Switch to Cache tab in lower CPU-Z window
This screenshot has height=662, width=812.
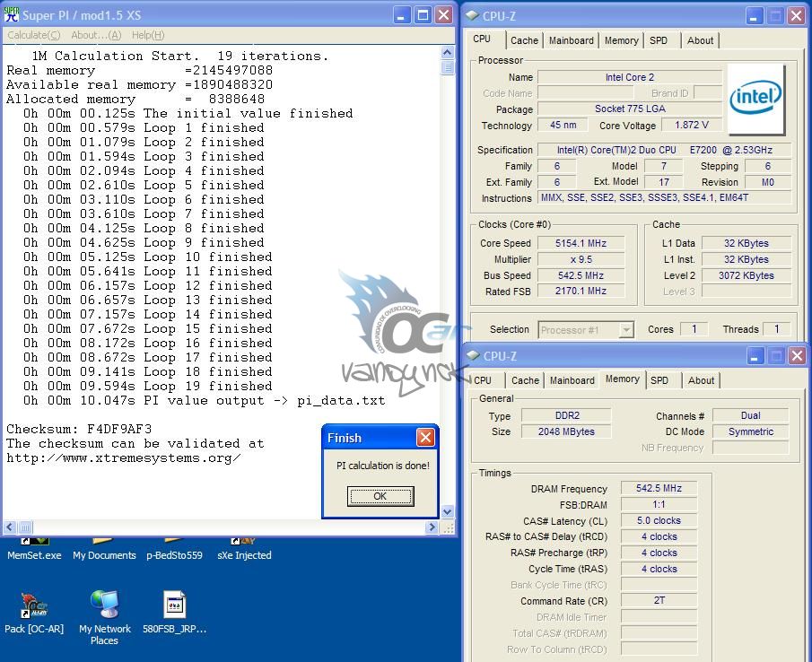pos(525,380)
